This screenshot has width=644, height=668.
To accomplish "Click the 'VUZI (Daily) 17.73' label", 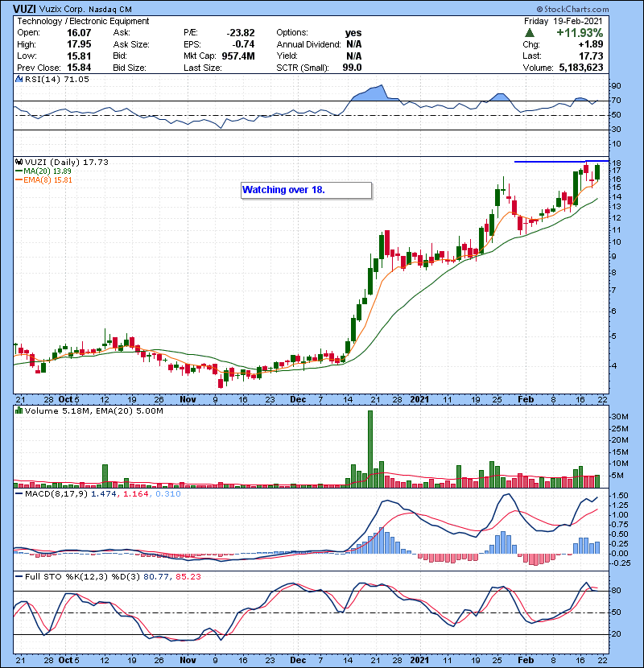I will tap(67, 163).
